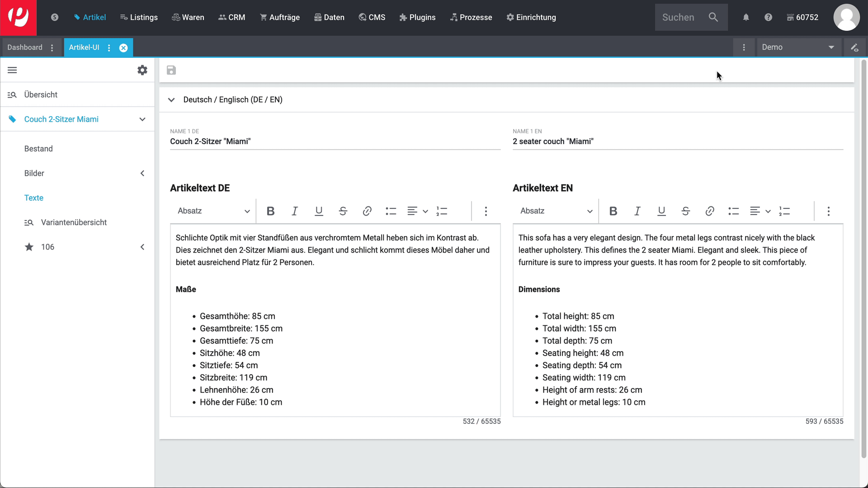Insert a numbered list in the Artikeltext EN editor
Viewport: 868px width, 488px height.
click(x=784, y=211)
